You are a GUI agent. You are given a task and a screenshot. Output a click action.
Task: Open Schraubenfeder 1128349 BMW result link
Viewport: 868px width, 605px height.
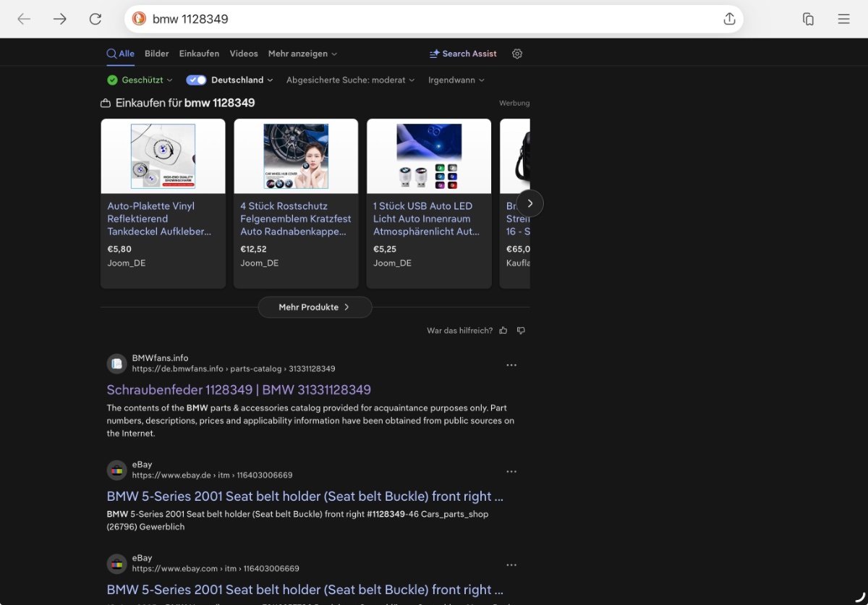point(239,389)
